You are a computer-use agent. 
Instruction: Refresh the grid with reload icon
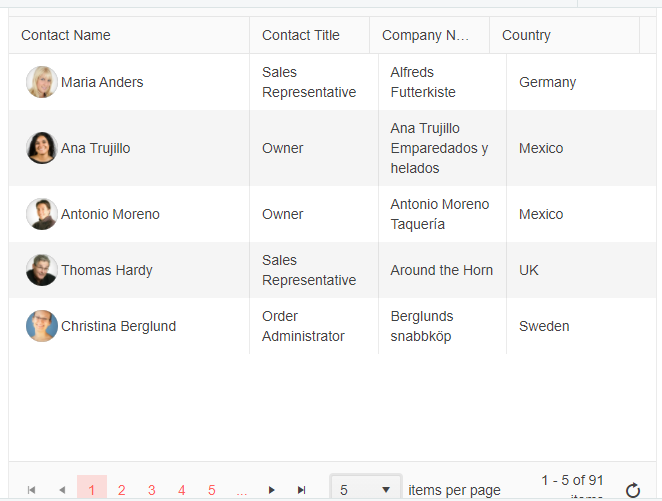click(x=632, y=490)
